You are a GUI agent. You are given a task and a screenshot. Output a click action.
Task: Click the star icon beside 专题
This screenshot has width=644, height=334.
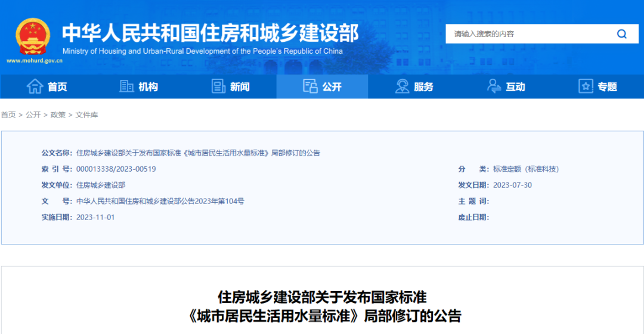(586, 86)
